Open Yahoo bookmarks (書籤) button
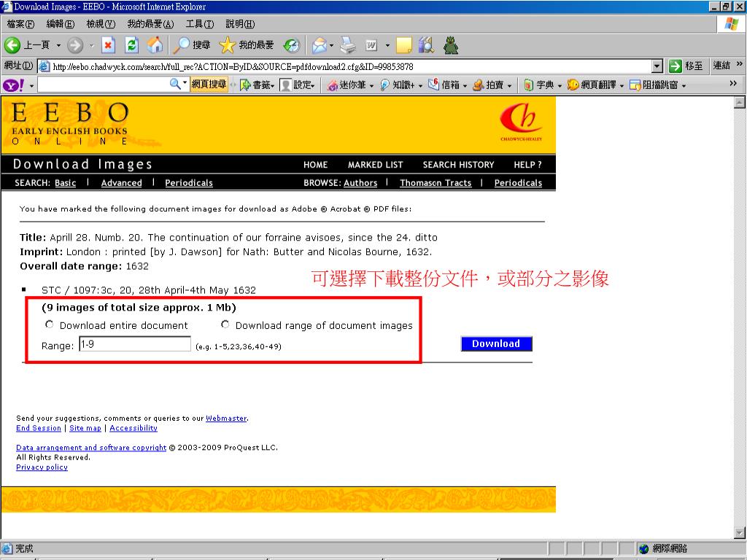The height and width of the screenshot is (560, 747). 258,85
